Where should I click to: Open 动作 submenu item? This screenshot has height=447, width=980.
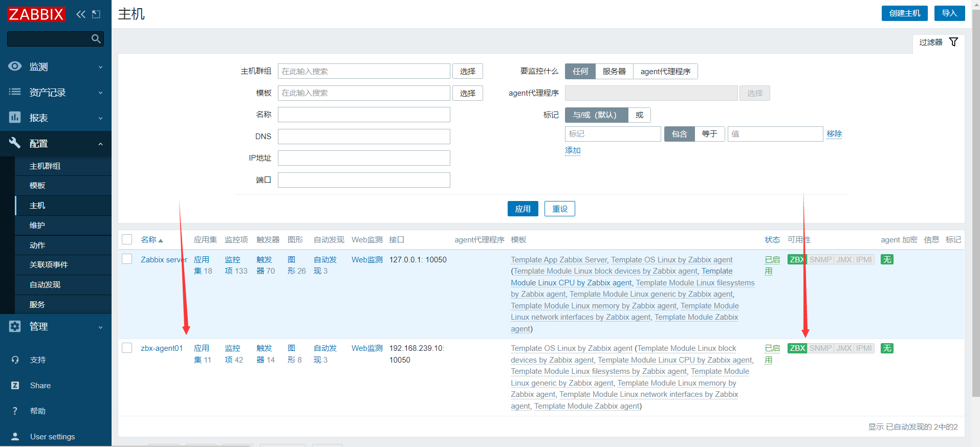coord(63,245)
